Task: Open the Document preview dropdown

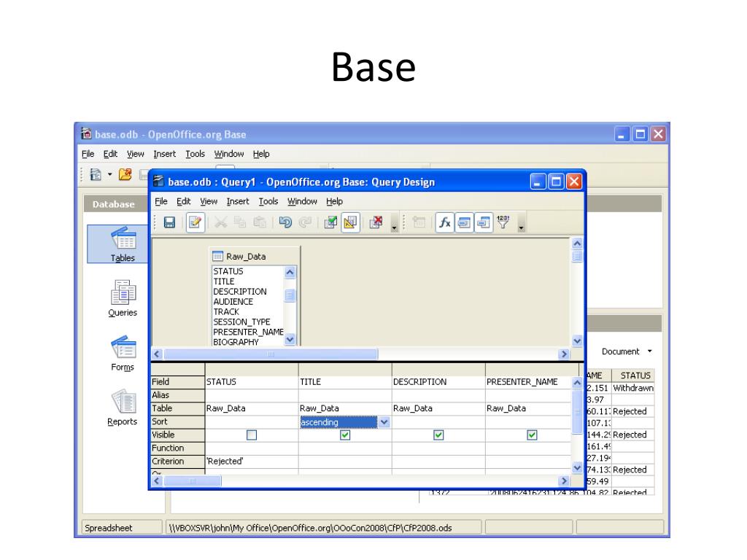Action: tap(627, 351)
